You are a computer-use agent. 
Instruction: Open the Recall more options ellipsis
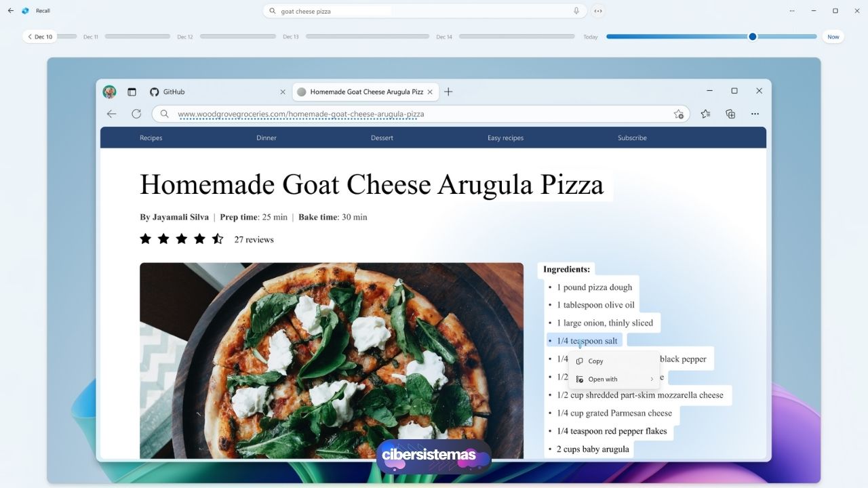(792, 11)
